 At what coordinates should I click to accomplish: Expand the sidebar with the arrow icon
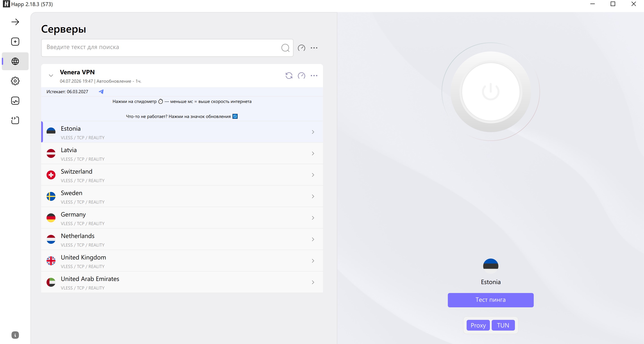(x=15, y=22)
